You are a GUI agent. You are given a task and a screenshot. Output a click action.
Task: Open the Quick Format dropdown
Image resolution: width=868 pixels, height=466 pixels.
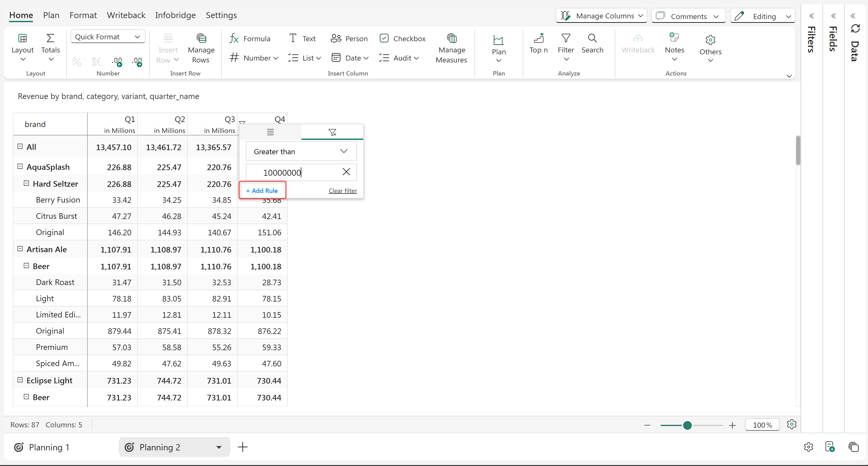(x=107, y=37)
